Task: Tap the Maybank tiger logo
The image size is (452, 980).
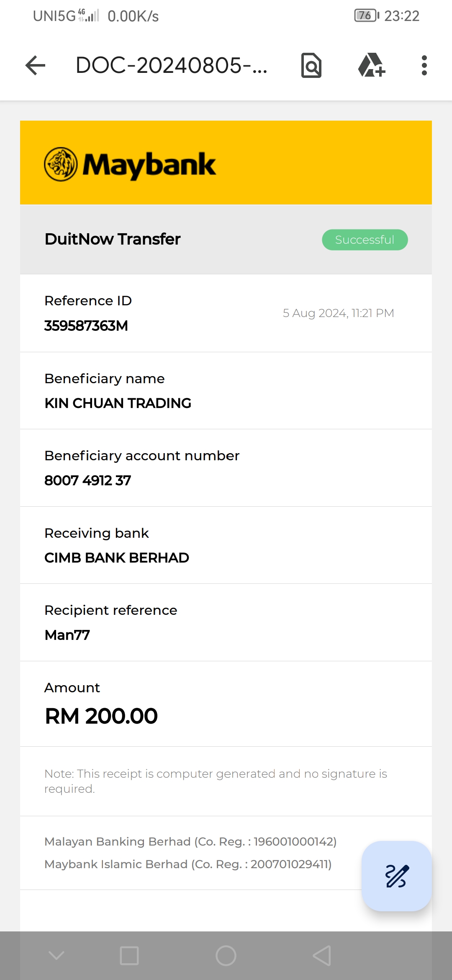Action: tap(61, 164)
